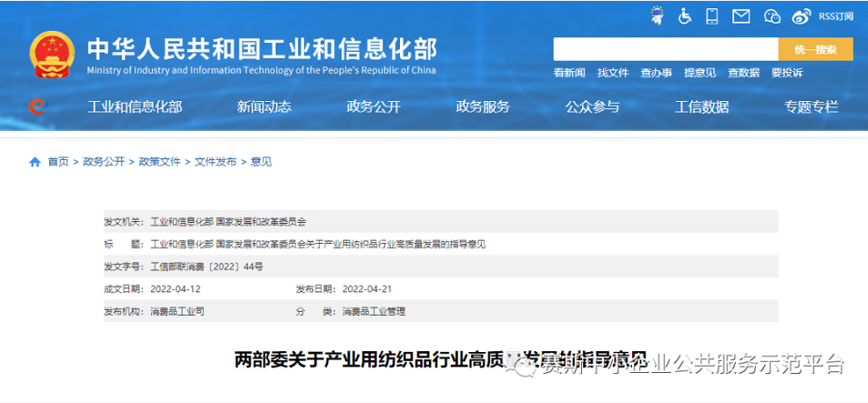Go to 工信数据 navigation item
Image resolution: width=868 pixels, height=403 pixels.
coord(701,106)
